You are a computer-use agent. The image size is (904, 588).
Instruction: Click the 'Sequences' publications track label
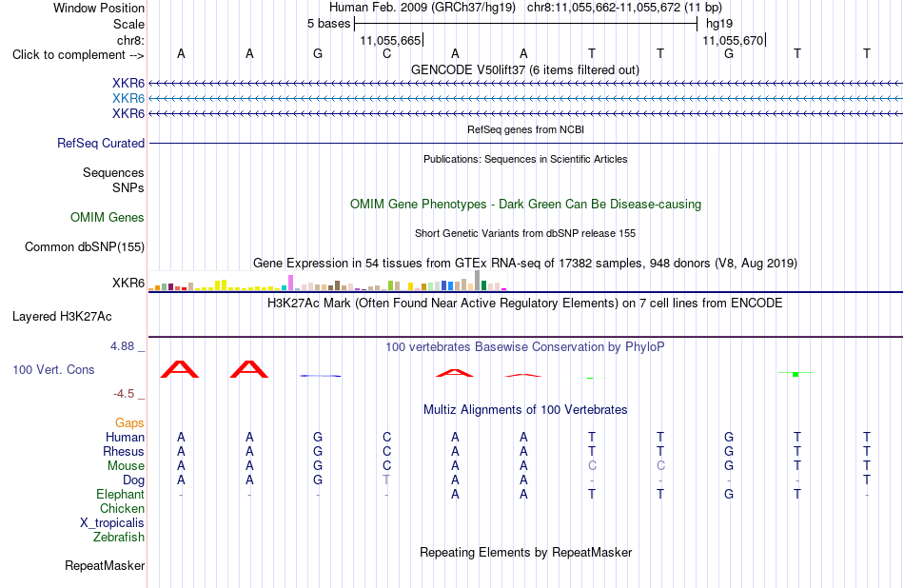point(113,172)
